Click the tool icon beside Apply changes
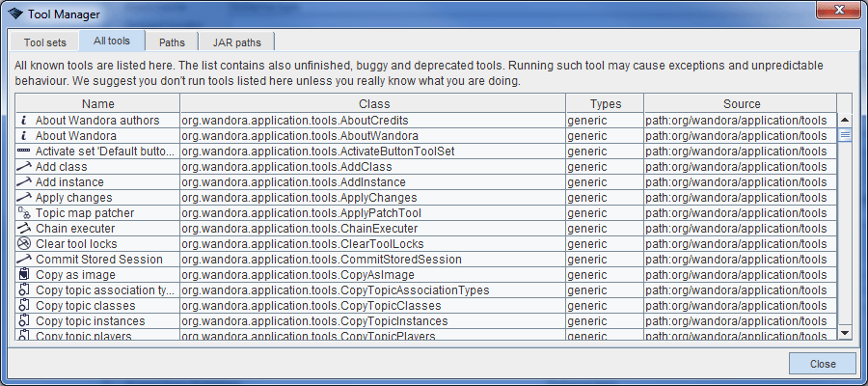 pyautogui.click(x=23, y=198)
